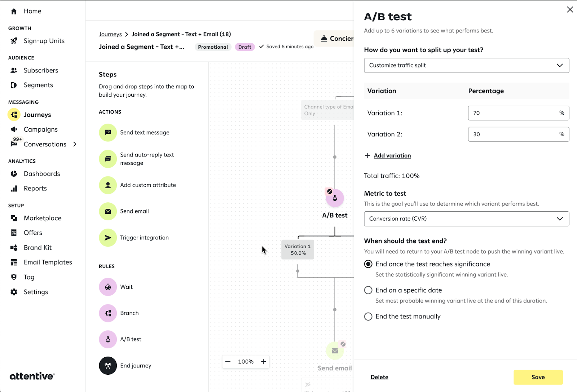Click the Add variation link
This screenshot has height=392, width=577.
tap(392, 156)
